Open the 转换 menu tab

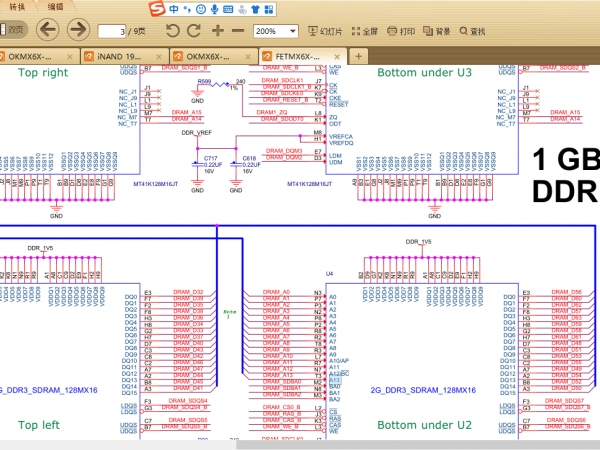[14, 6]
